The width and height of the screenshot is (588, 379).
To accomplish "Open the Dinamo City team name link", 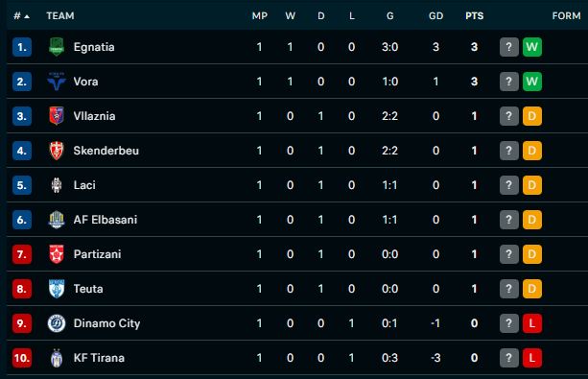I will (106, 323).
